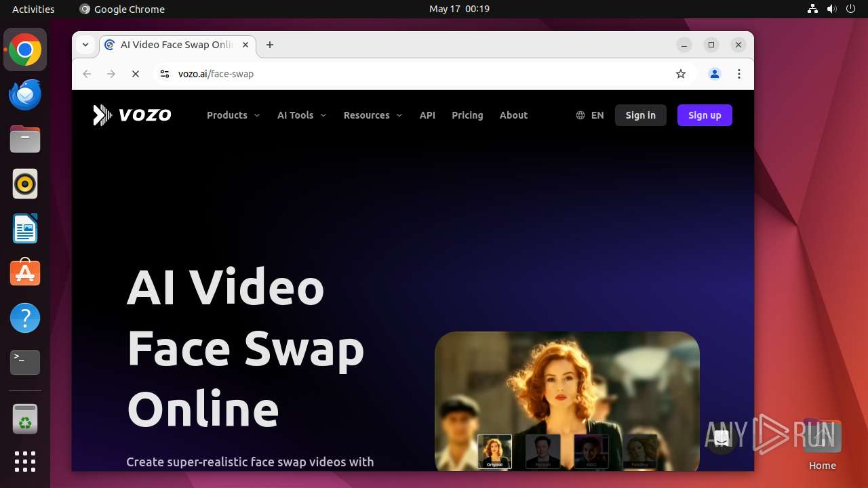
Task: Click the Sign up button
Action: tap(705, 115)
